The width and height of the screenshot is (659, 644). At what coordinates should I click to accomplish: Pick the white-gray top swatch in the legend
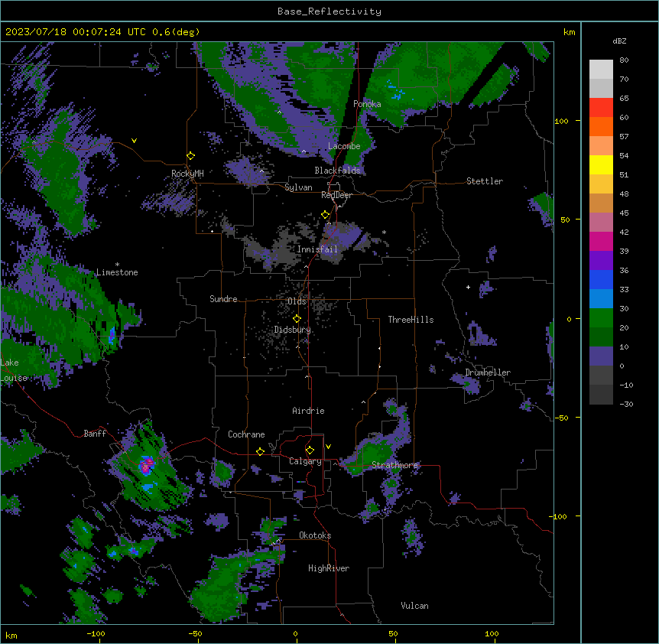point(601,69)
